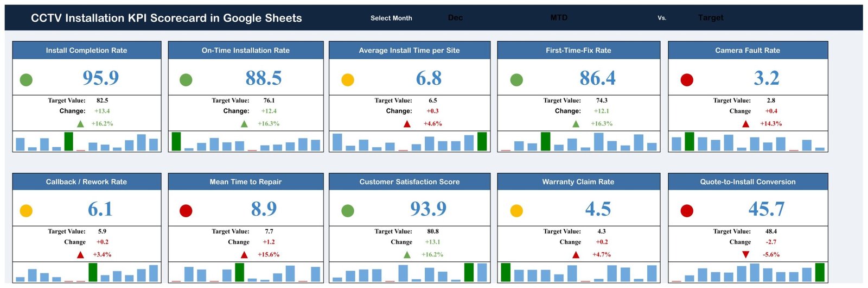Click the 93.9 KPI value

coord(429,209)
